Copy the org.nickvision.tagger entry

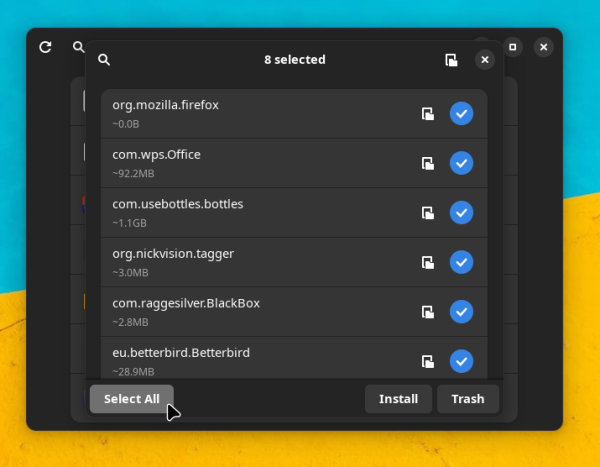point(428,262)
